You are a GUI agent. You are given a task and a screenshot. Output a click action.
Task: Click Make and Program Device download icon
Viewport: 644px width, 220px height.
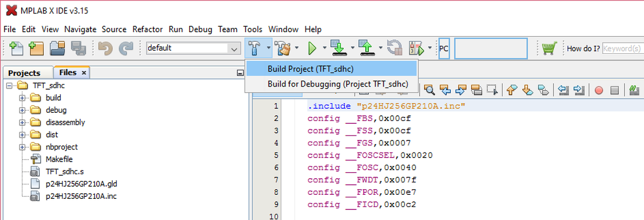click(338, 48)
